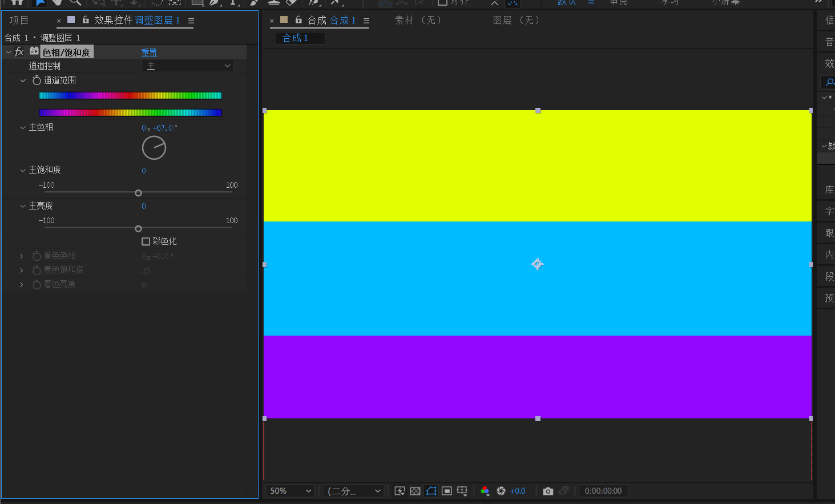The width and height of the screenshot is (835, 504).
Task: Toggle the lock on 合成 viewer panel
Action: pyautogui.click(x=298, y=20)
